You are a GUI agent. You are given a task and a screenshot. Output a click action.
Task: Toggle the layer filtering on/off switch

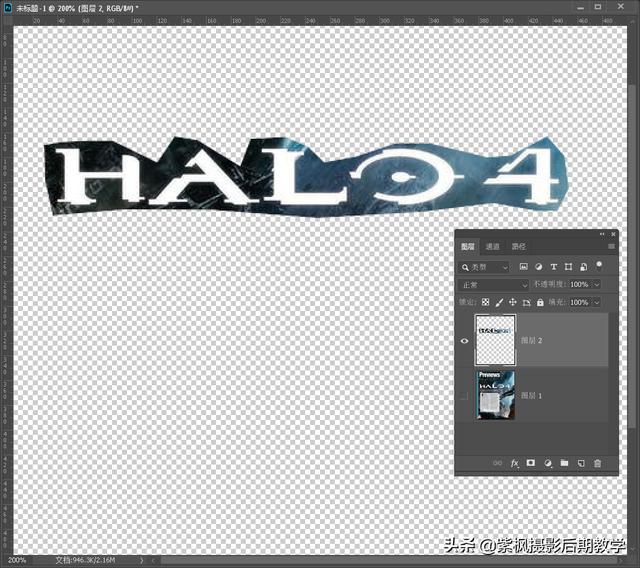tap(599, 266)
